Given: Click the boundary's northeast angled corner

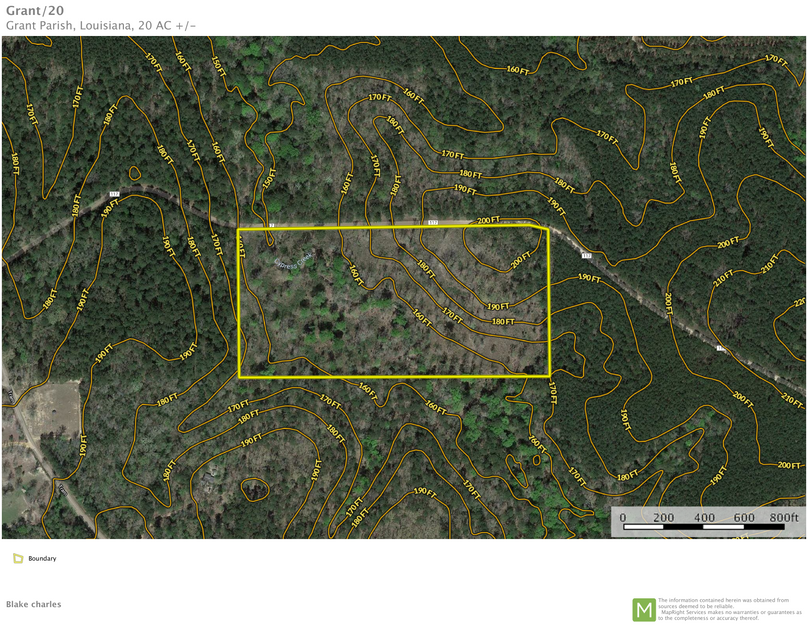Looking at the screenshot, I should click(545, 229).
